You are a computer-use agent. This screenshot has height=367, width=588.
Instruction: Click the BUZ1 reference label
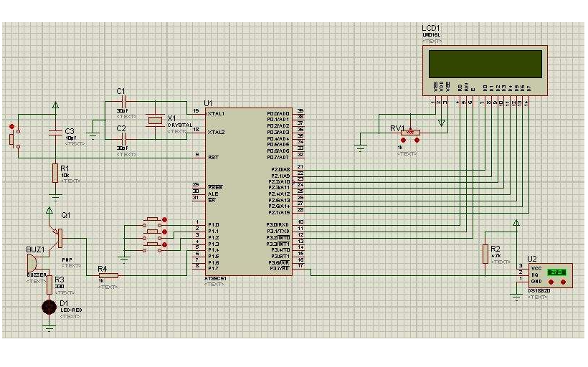[x=36, y=249]
